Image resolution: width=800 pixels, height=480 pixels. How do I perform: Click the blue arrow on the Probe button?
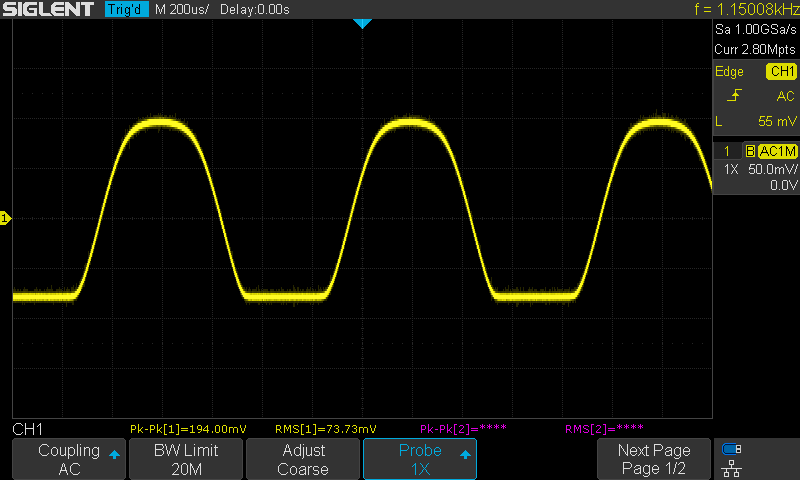[x=465, y=454]
